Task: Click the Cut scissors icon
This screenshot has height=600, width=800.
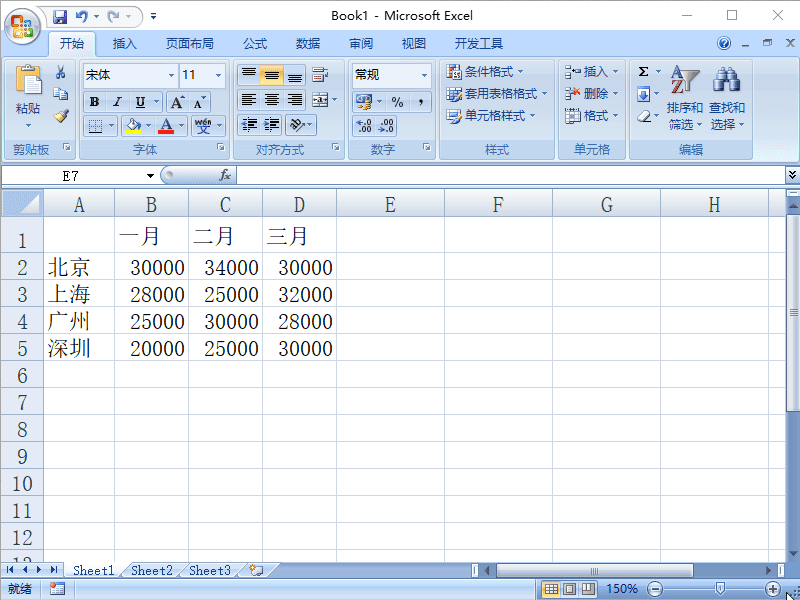Action: [61, 72]
